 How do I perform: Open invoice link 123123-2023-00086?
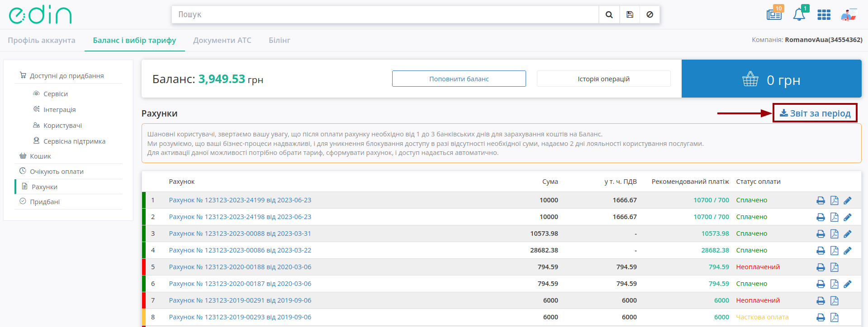click(x=240, y=250)
